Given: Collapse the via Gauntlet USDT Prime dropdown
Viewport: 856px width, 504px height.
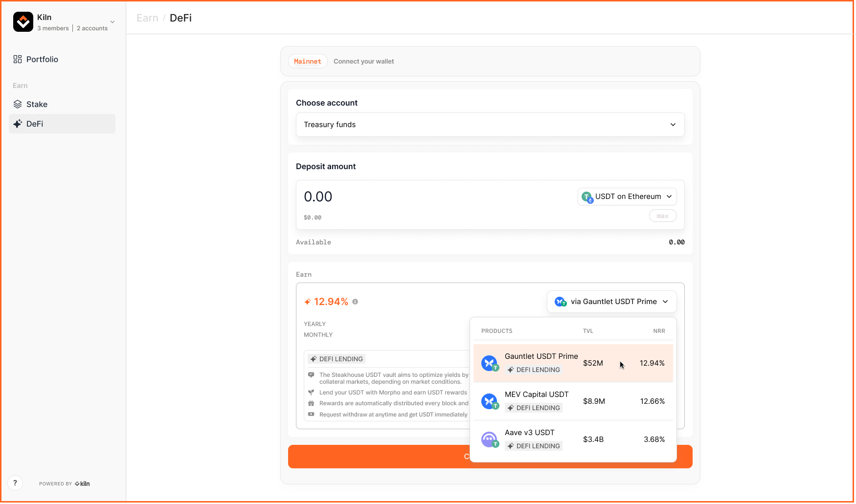Looking at the screenshot, I should [x=611, y=302].
